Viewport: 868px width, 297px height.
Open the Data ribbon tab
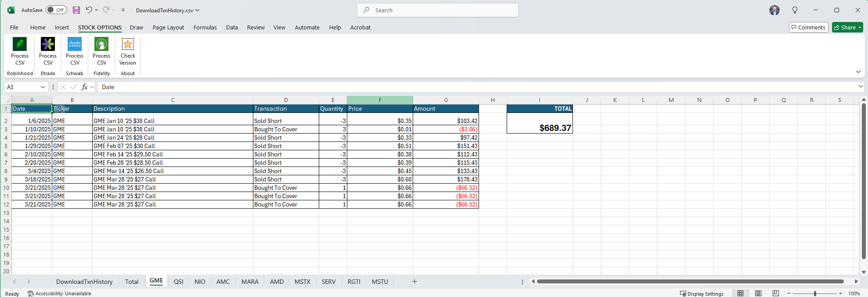tap(232, 27)
